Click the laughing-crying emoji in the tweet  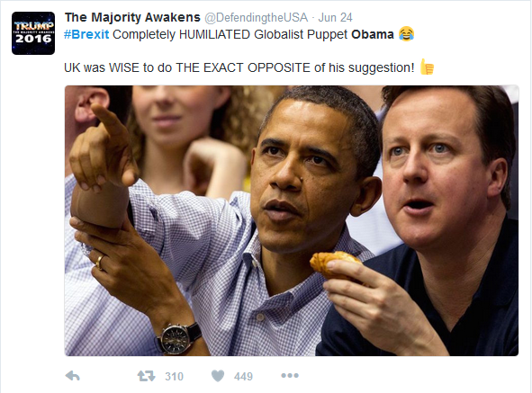coord(406,34)
